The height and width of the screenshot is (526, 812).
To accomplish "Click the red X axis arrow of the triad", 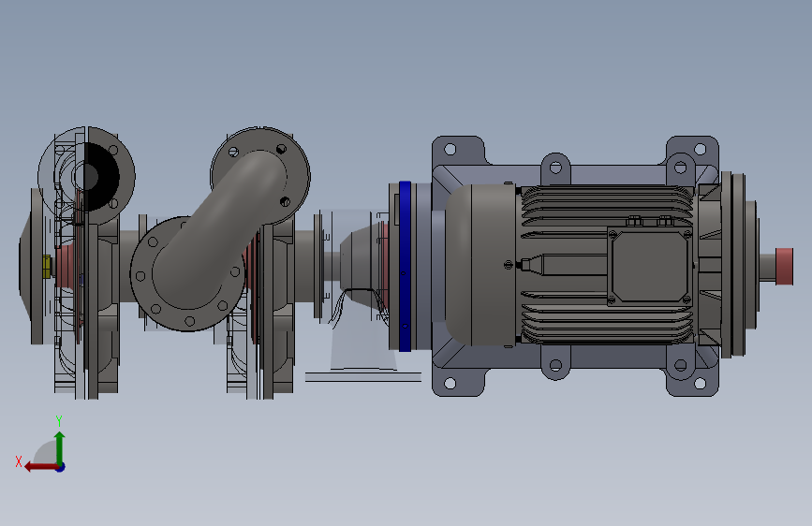I will [40, 467].
